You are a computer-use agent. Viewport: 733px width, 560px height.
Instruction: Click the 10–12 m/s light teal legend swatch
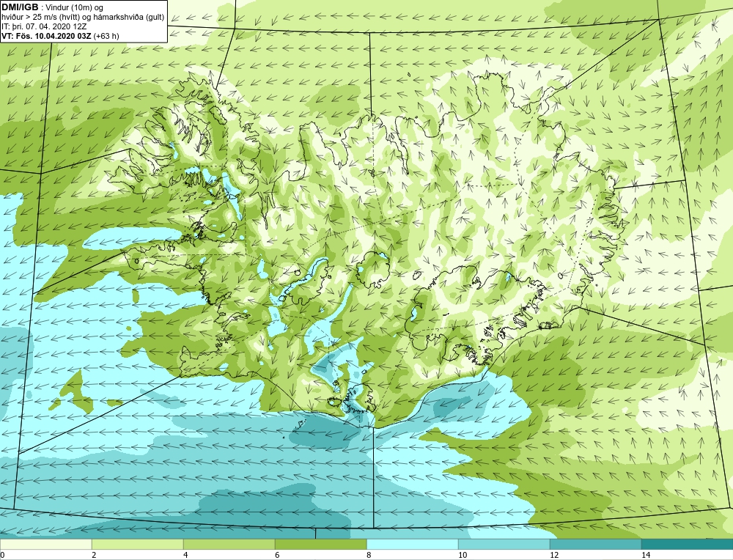pos(504,544)
